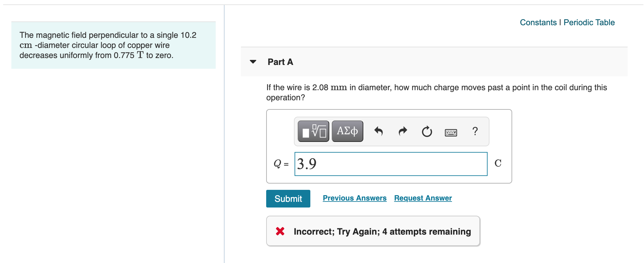
Task: Open the Periodic Table
Action: (x=589, y=22)
